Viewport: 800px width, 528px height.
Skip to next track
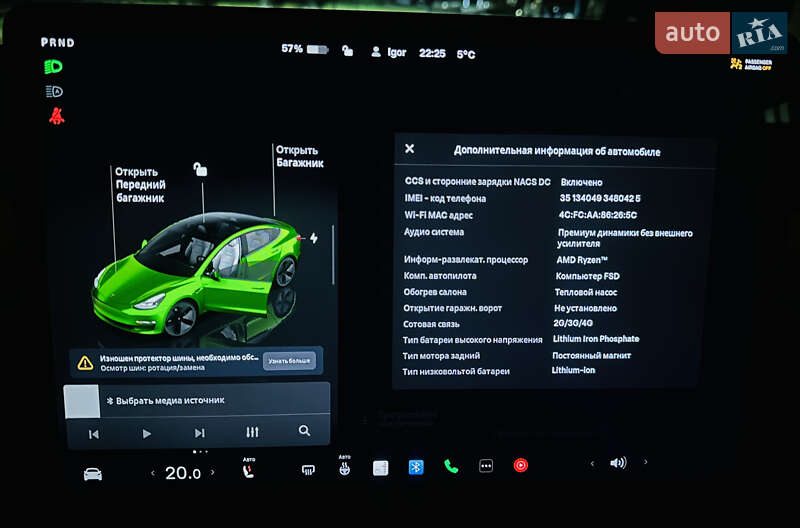199,433
